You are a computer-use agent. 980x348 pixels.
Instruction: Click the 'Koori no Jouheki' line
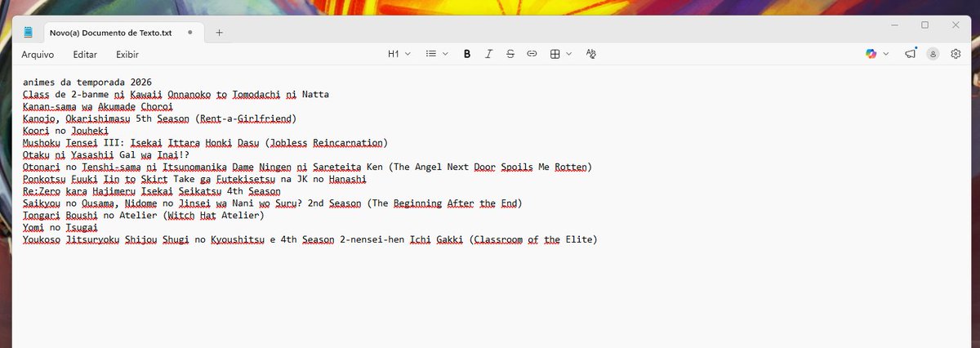pyautogui.click(x=65, y=131)
